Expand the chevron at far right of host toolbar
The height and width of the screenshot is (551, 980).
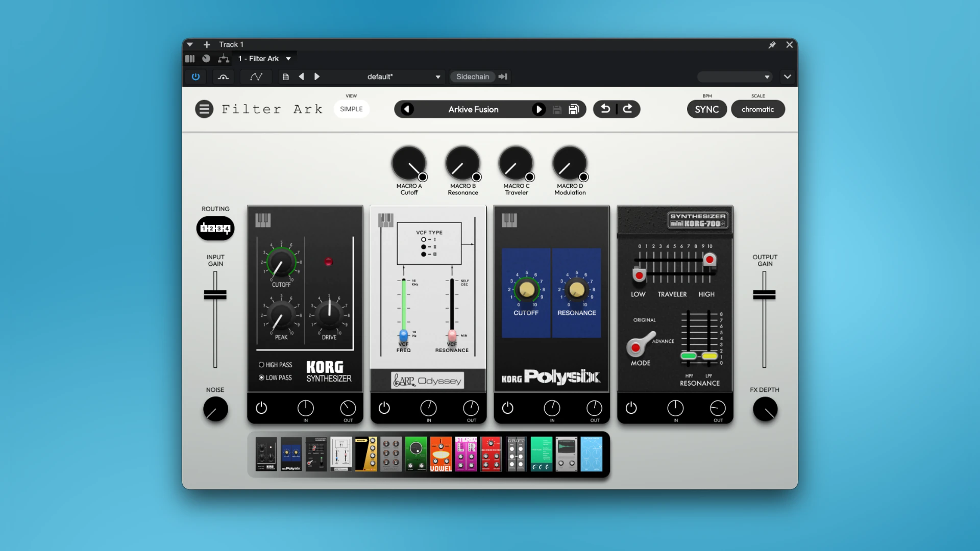point(788,77)
